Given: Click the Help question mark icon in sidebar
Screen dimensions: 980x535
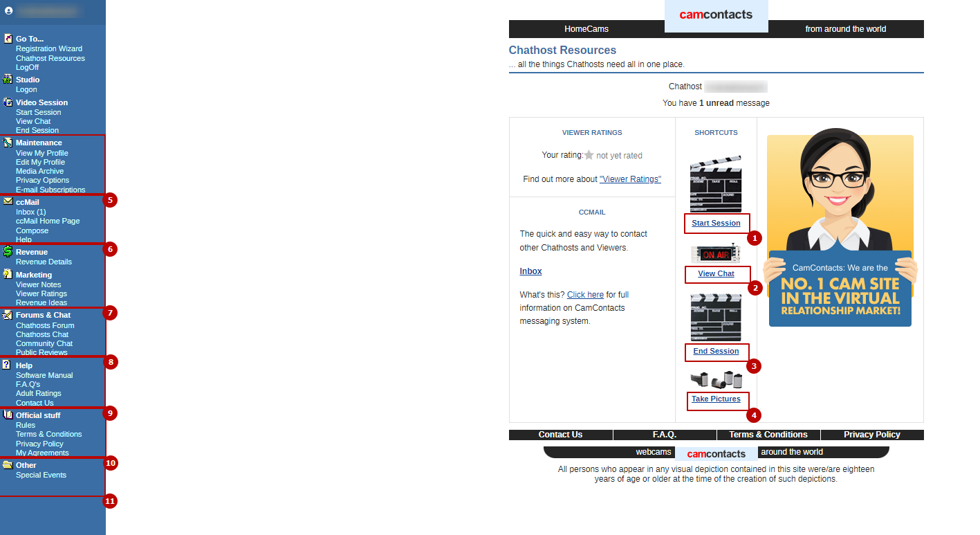Looking at the screenshot, I should pos(7,365).
